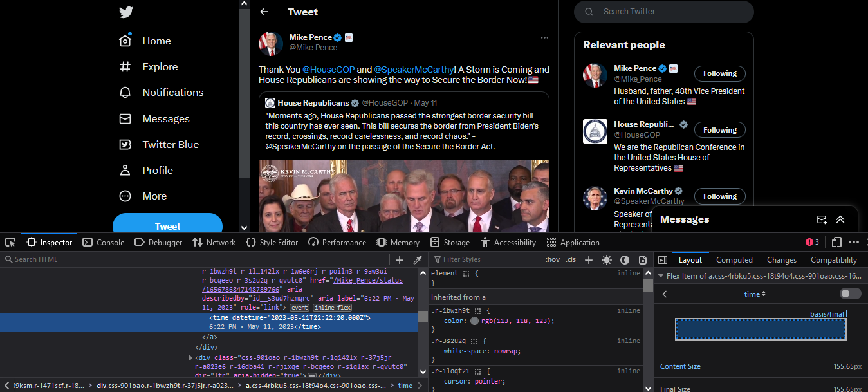Click the Search Twitter field

(663, 12)
